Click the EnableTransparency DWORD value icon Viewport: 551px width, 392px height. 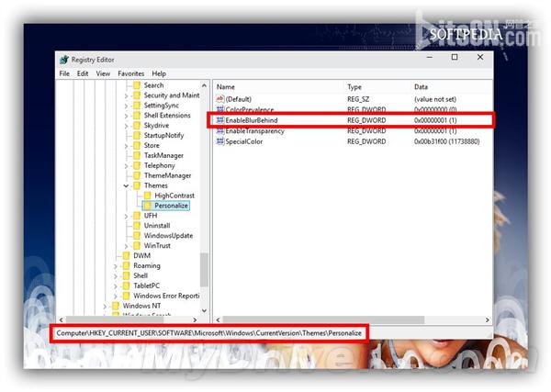pos(220,130)
